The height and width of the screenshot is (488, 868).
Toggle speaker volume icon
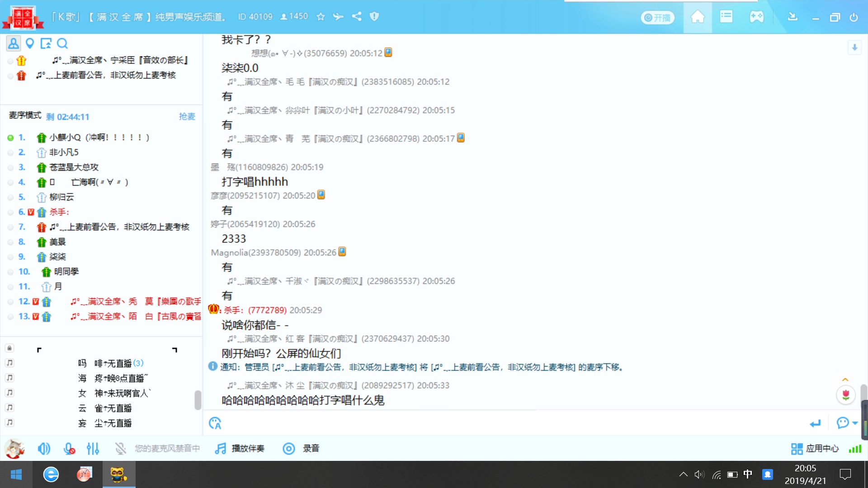coord(44,449)
